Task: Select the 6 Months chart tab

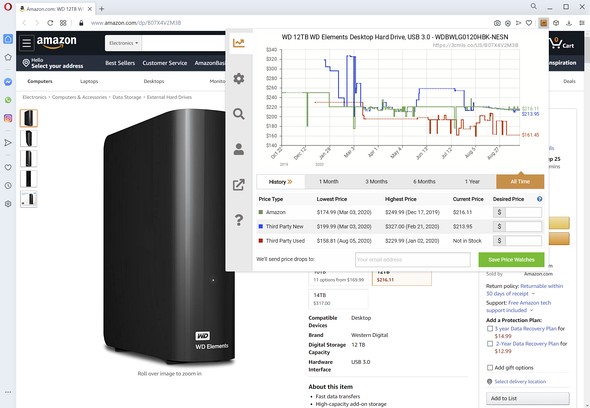Action: pyautogui.click(x=424, y=181)
